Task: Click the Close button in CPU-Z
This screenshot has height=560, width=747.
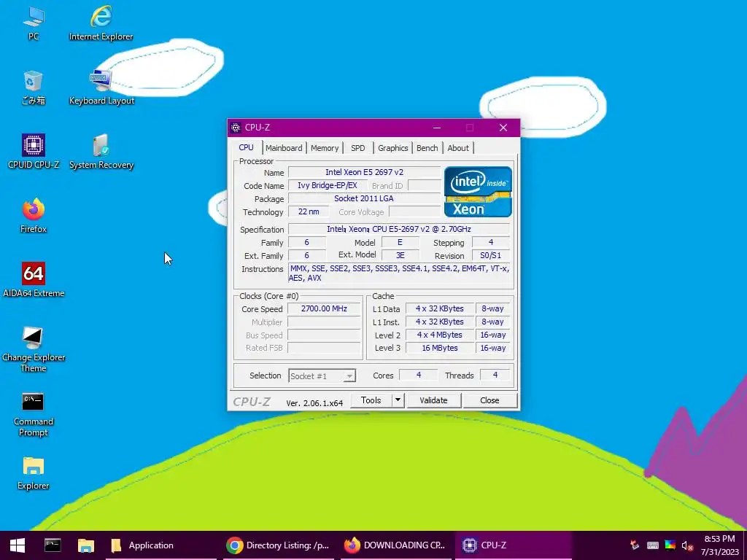Action: coord(489,400)
